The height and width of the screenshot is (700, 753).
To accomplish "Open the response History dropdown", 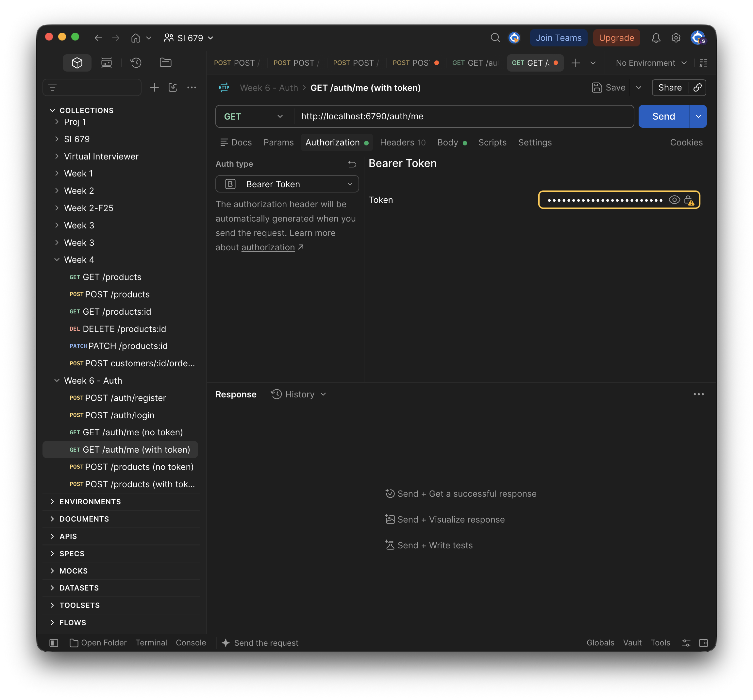I will pos(299,394).
